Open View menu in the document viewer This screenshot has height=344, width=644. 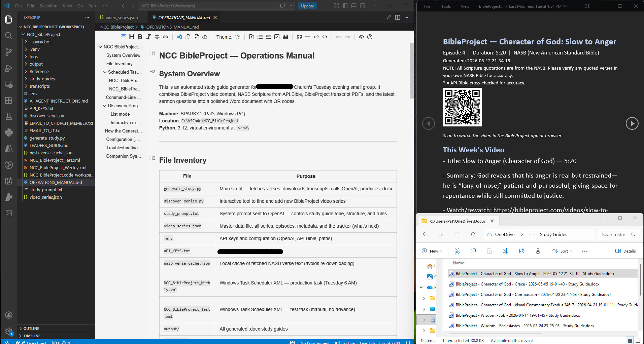(465, 6)
